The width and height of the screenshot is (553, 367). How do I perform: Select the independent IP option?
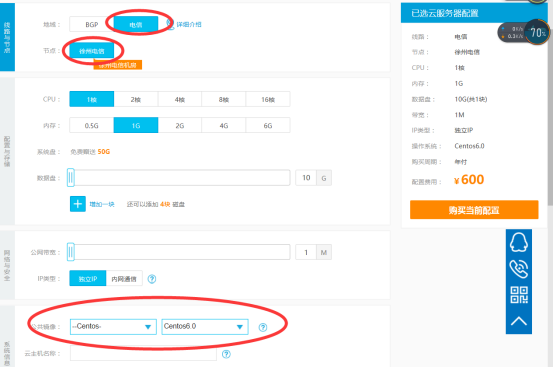87,279
